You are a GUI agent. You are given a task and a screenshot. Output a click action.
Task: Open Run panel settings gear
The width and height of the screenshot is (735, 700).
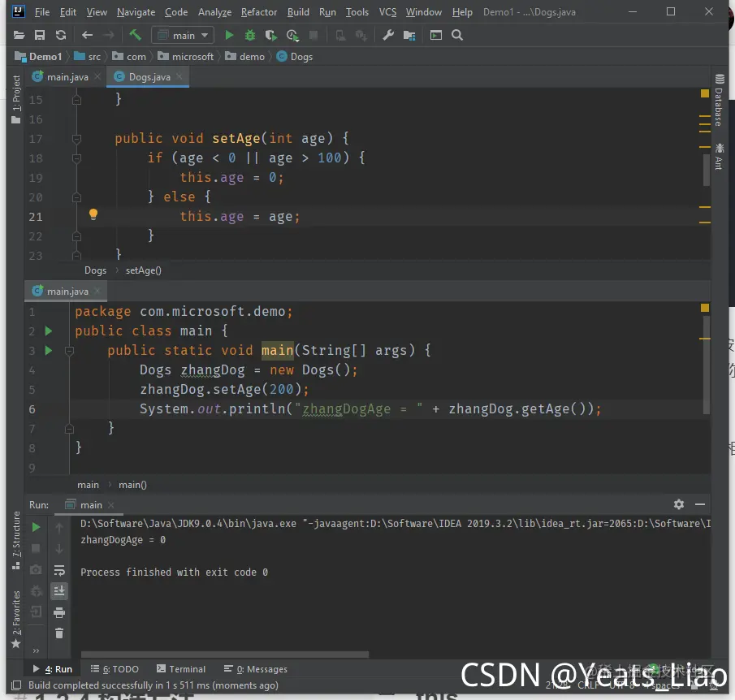click(679, 504)
